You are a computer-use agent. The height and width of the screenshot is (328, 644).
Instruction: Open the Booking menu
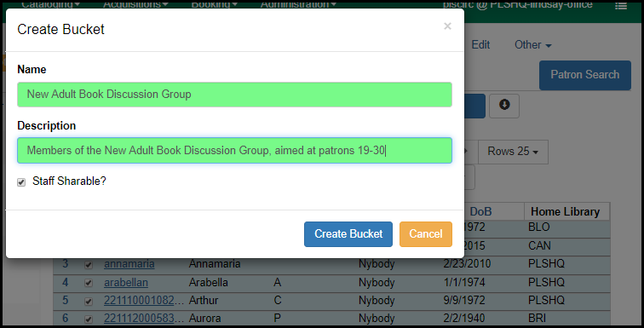[x=215, y=4]
